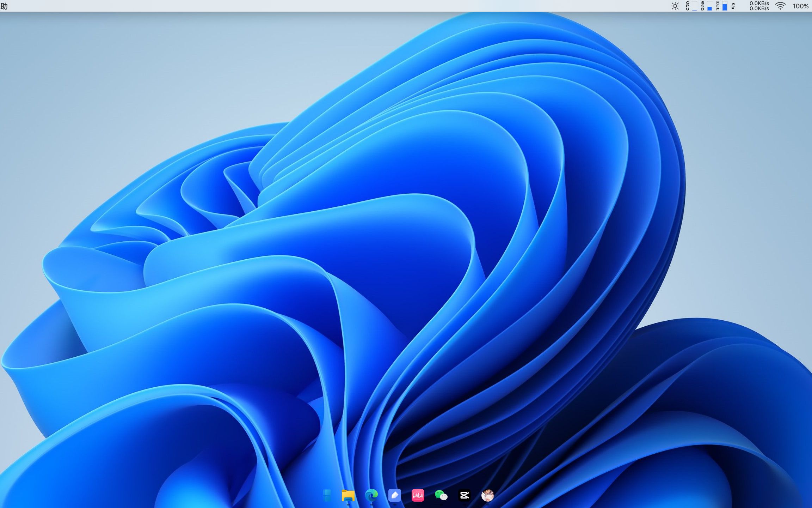Click the 100% battery percentage
This screenshot has height=508, width=812.
[x=800, y=6]
